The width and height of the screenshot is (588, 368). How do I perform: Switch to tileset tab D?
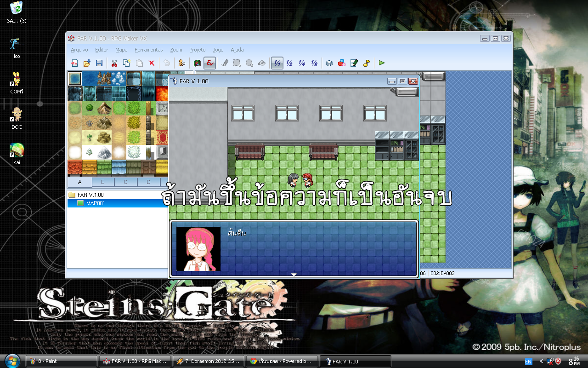[x=148, y=182]
